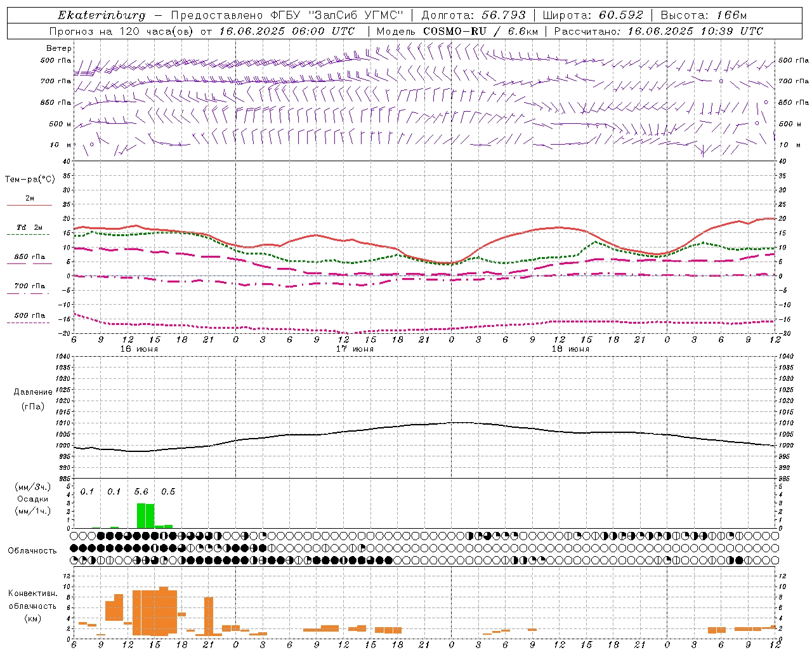Click the Конвективн. облачность label
Screen dimensions: 812x650
(x=32, y=600)
